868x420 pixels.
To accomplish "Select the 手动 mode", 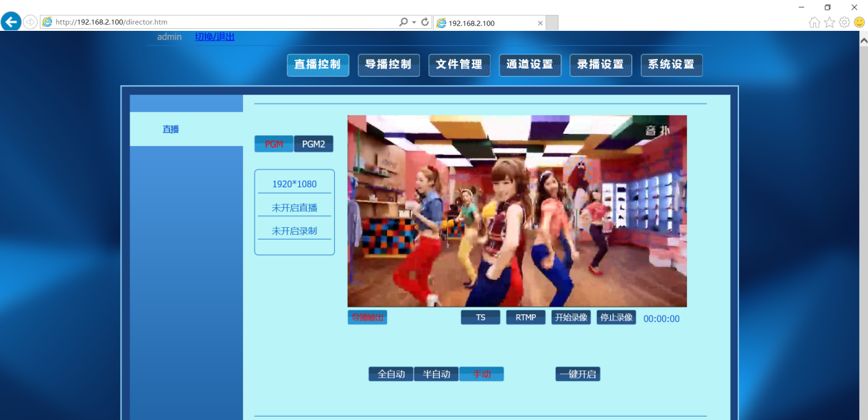I will click(482, 374).
